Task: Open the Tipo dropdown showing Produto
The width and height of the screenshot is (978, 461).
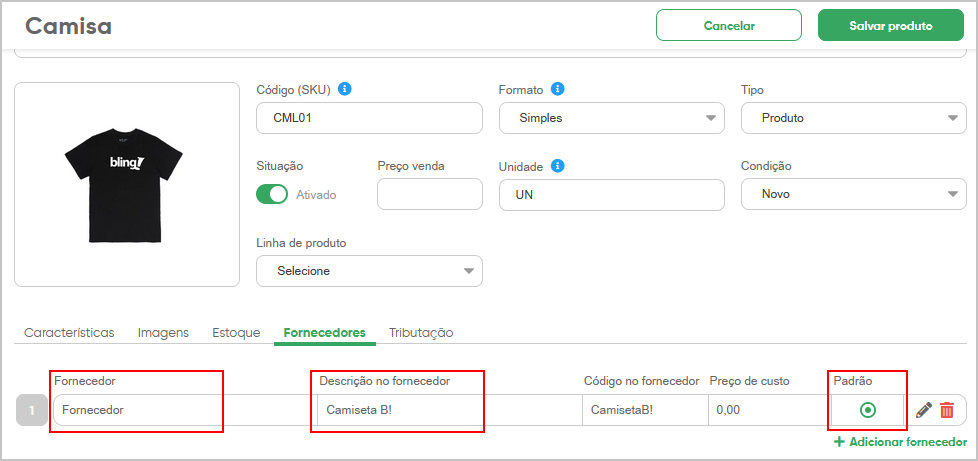Action: coord(854,118)
